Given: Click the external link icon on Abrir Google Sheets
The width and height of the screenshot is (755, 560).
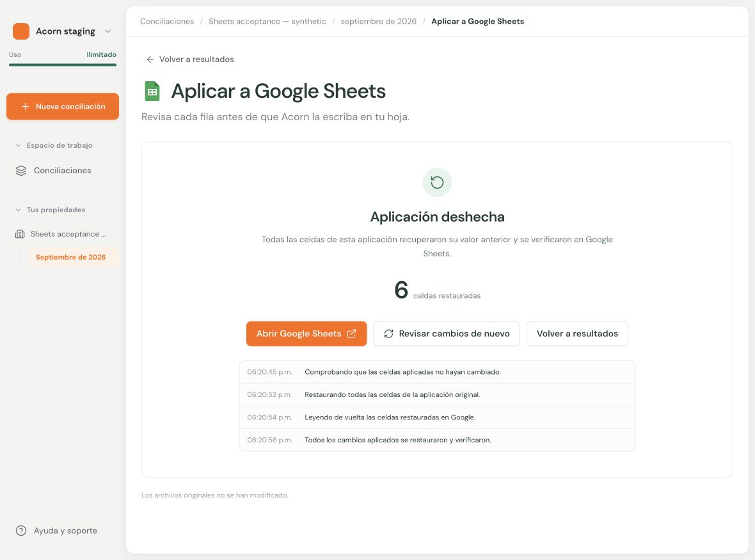Looking at the screenshot, I should (351, 334).
